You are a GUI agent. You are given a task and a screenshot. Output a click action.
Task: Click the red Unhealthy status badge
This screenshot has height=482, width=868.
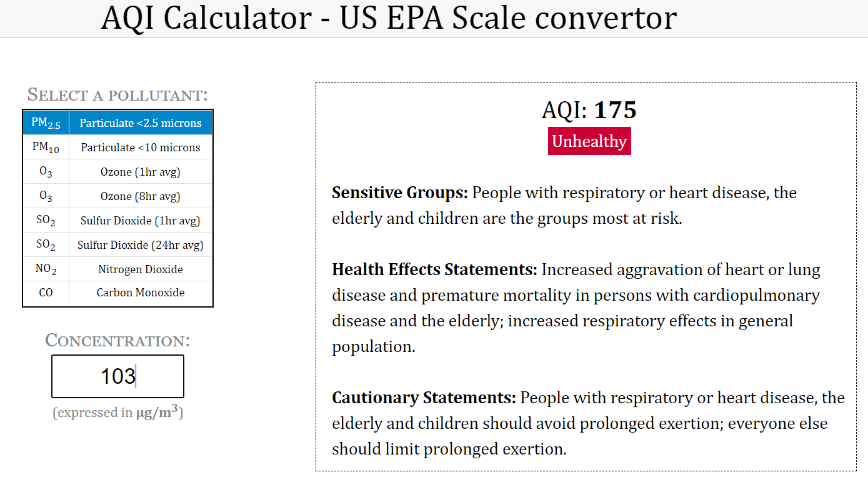coord(589,141)
